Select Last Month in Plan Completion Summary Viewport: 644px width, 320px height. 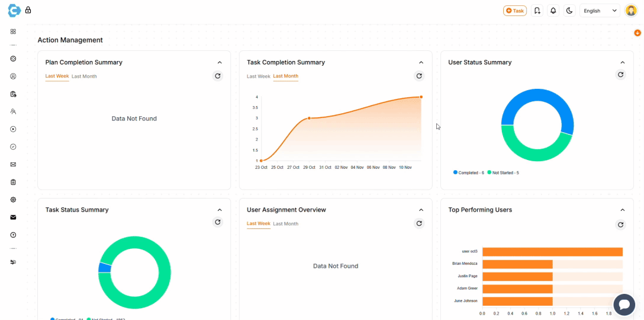pyautogui.click(x=84, y=76)
